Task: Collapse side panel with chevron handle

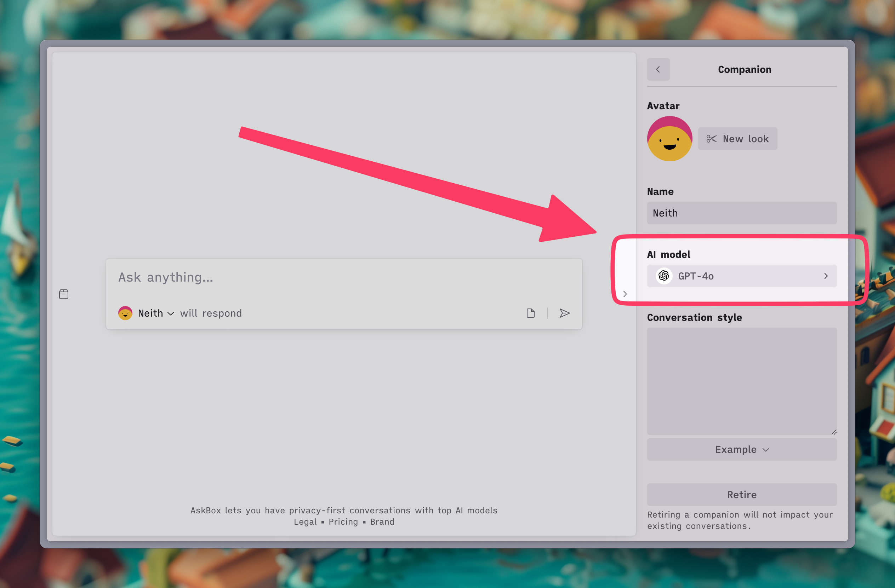Action: [625, 294]
